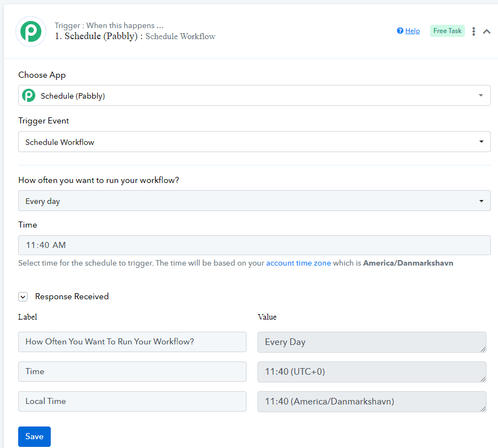
Task: Click the 11:40 AM Time field
Action: click(254, 245)
